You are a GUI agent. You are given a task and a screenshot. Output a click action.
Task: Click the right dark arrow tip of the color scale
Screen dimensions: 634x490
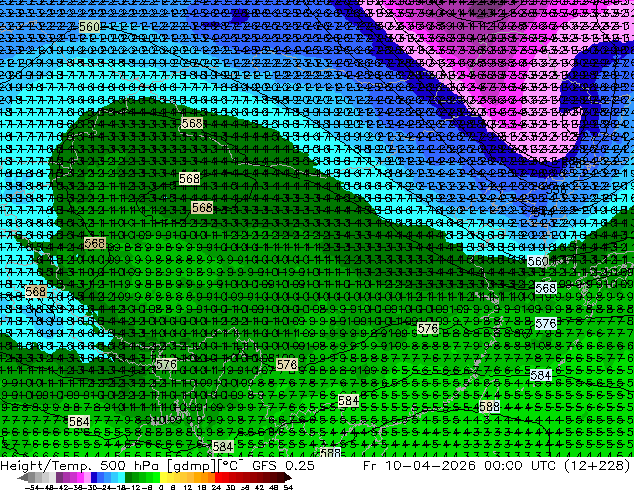pyautogui.click(x=288, y=478)
